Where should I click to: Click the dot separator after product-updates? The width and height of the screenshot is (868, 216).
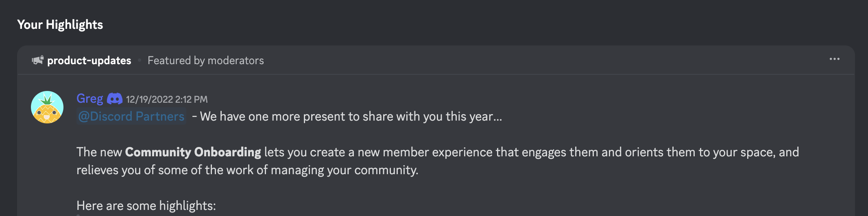tap(140, 60)
